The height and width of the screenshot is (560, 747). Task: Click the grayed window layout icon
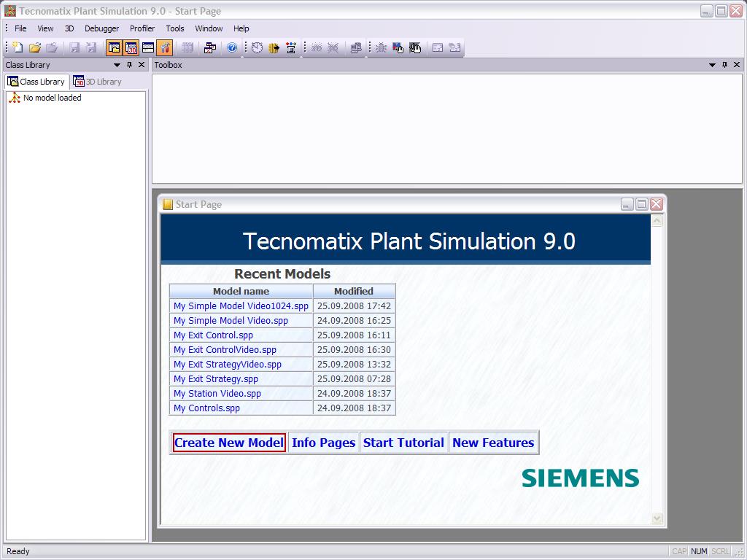coord(438,47)
